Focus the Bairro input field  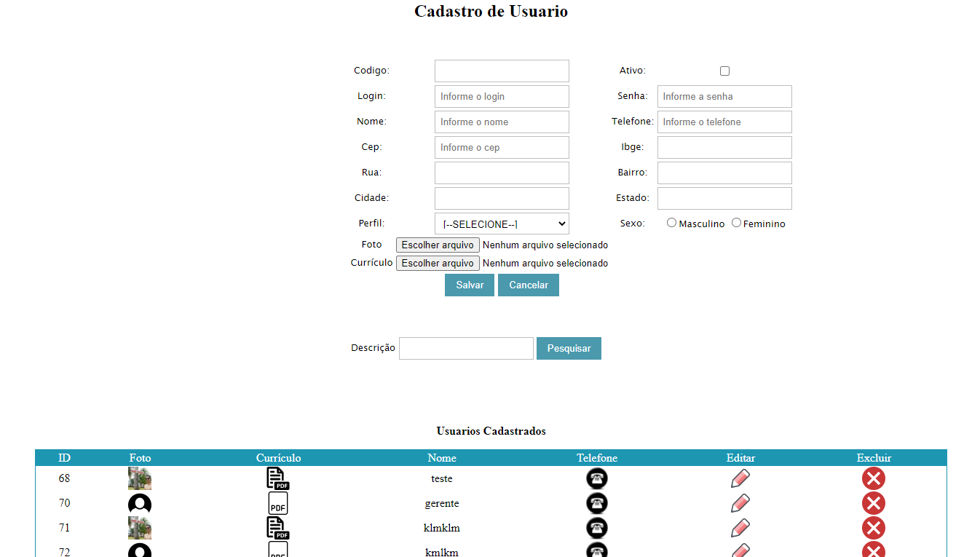point(724,173)
